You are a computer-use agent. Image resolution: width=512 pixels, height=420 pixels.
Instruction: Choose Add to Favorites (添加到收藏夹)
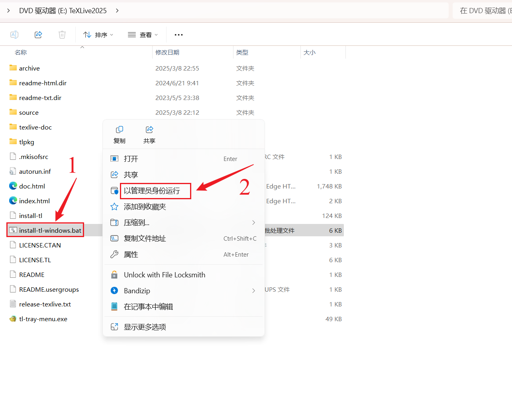pyautogui.click(x=184, y=206)
